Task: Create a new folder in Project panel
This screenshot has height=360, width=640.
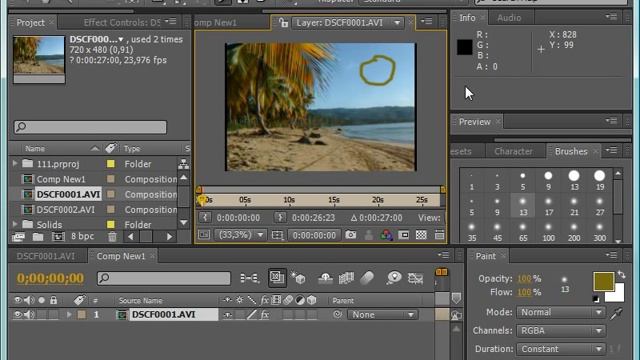Action: coord(38,236)
